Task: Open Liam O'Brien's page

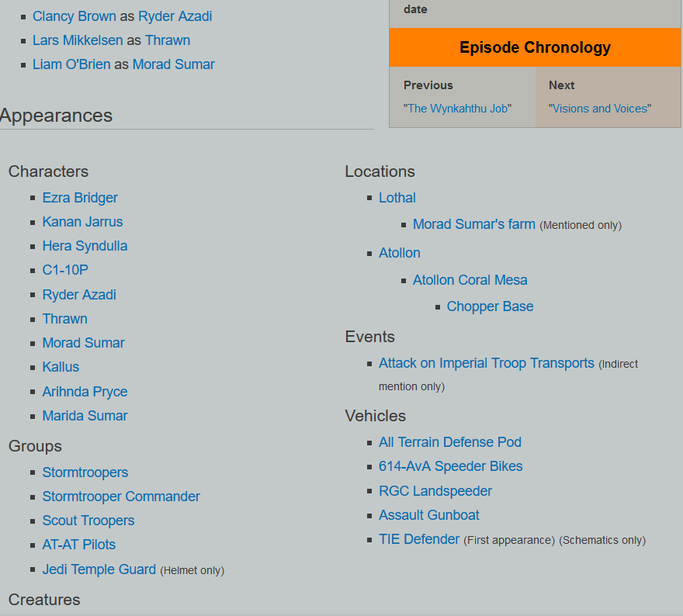Action: coord(71,64)
